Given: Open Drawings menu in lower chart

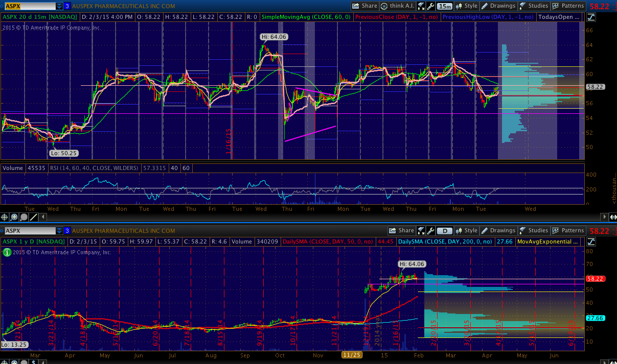Looking at the screenshot, I should (x=499, y=231).
